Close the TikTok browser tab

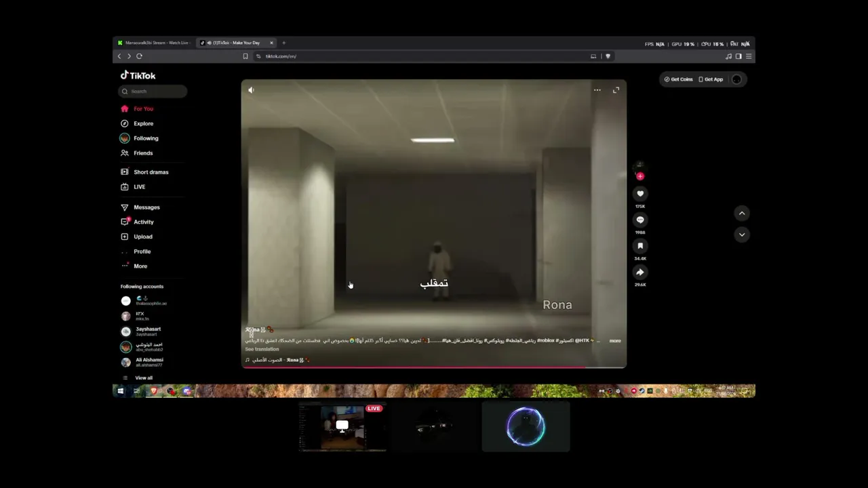pyautogui.click(x=271, y=43)
